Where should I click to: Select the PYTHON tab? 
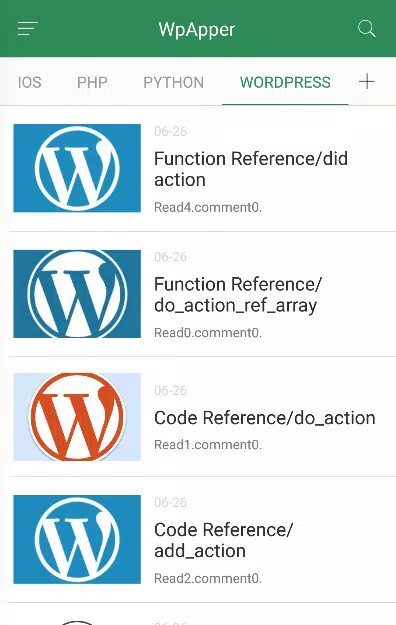(173, 83)
